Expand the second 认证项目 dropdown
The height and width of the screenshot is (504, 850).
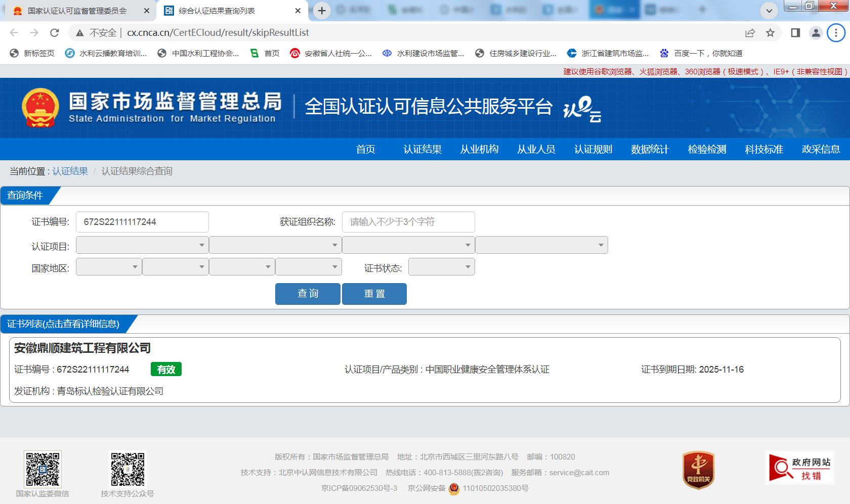pos(275,245)
